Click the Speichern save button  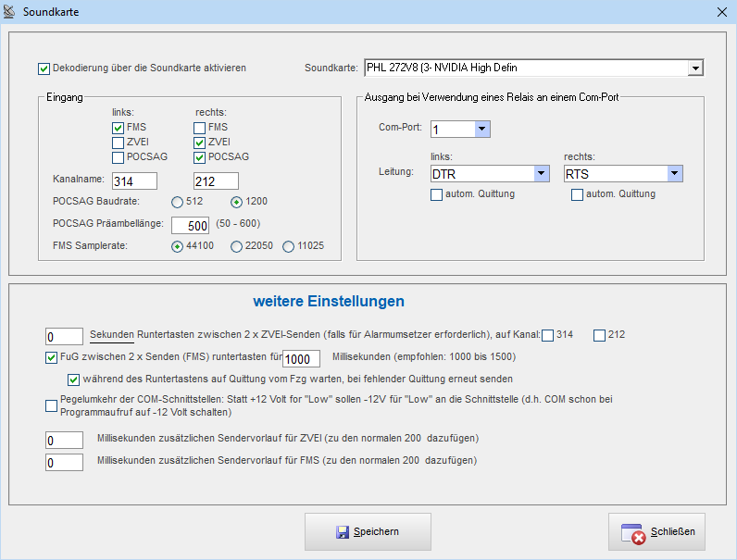pyautogui.click(x=368, y=531)
